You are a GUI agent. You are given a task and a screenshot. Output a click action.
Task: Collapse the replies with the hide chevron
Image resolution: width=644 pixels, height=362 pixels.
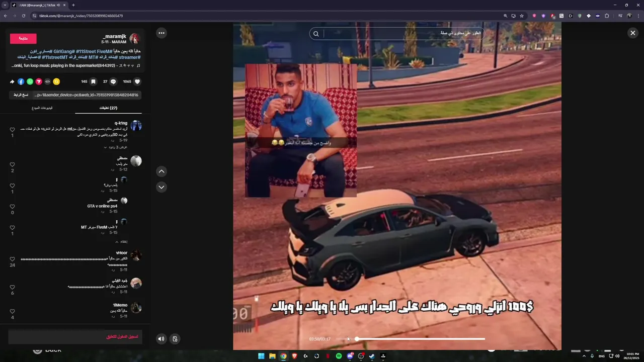point(121,242)
